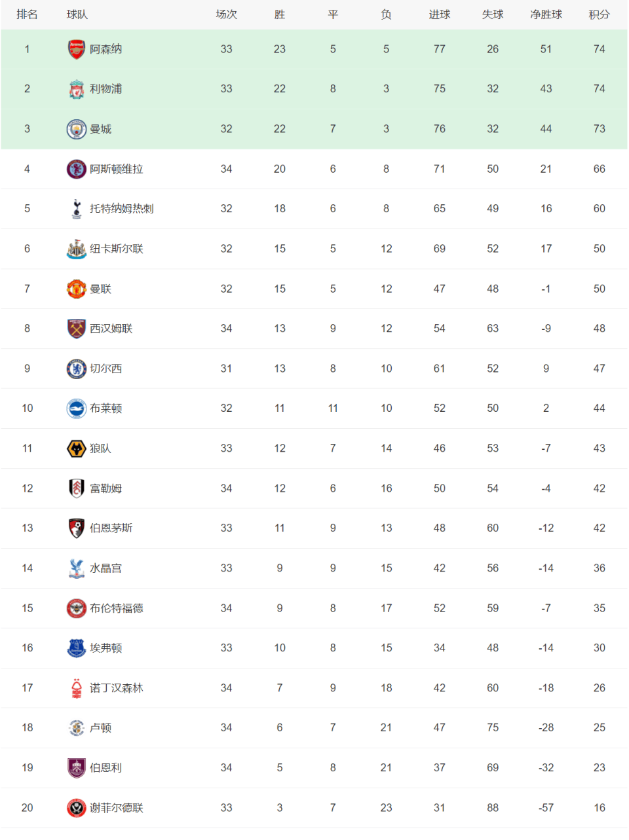The height and width of the screenshot is (840, 629).
Task: Open the 纽卡斯尔联 team link
Action: click(116, 249)
